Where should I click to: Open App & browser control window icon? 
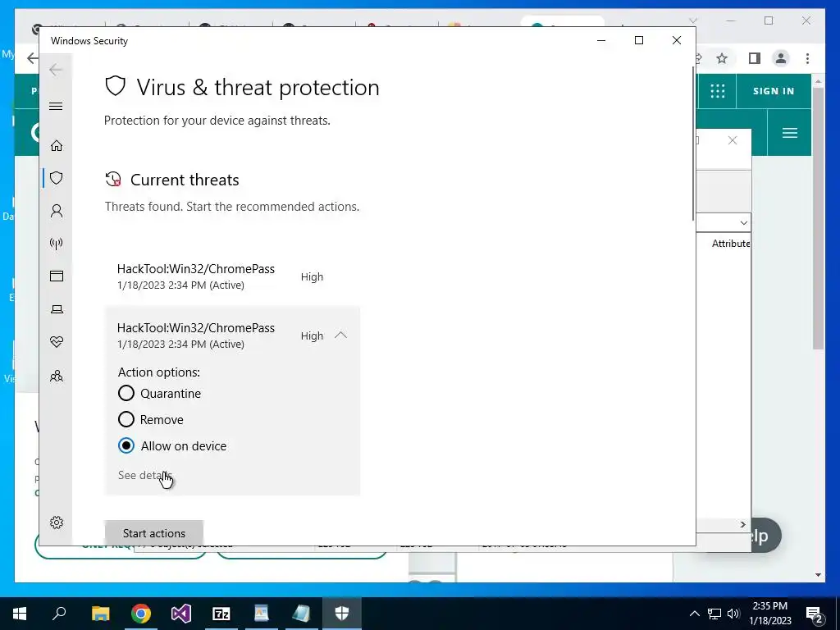(x=57, y=276)
